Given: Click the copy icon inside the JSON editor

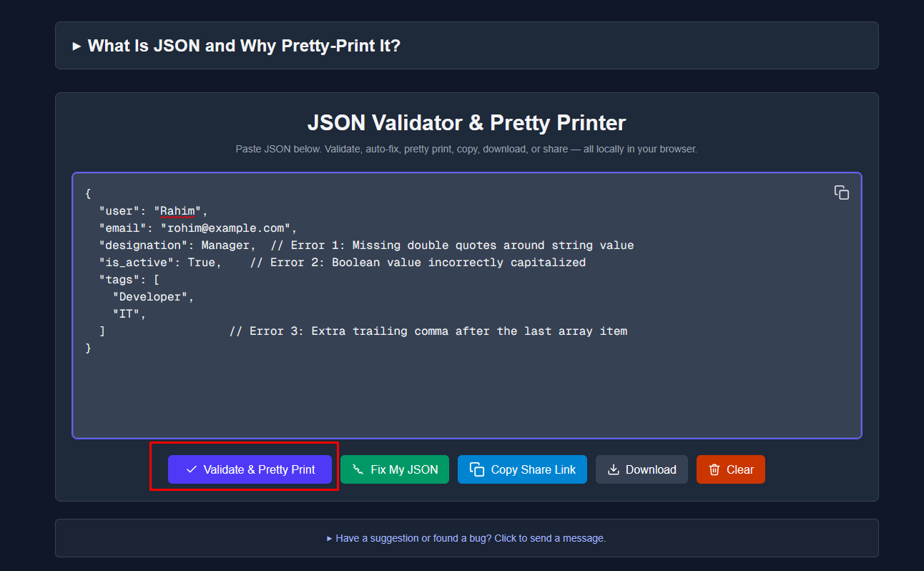Looking at the screenshot, I should (841, 192).
